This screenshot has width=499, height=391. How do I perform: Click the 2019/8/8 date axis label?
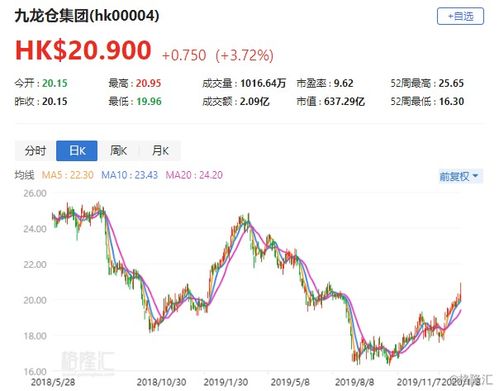coord(355,382)
